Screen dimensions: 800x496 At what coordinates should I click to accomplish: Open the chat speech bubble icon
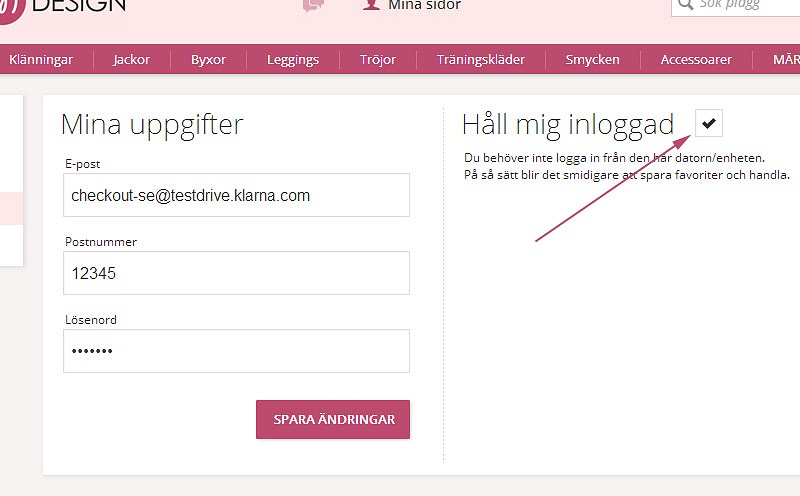pyautogui.click(x=313, y=5)
